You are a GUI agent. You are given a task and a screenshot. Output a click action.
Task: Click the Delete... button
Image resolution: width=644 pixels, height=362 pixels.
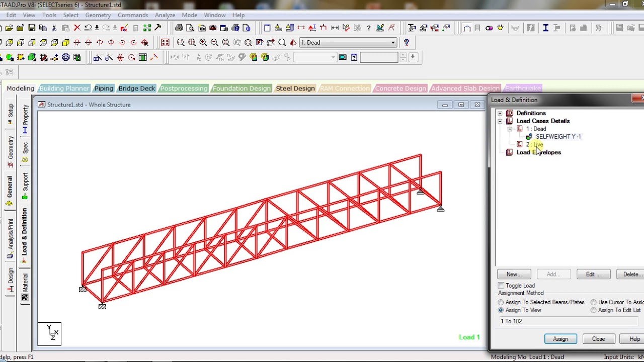(631, 274)
